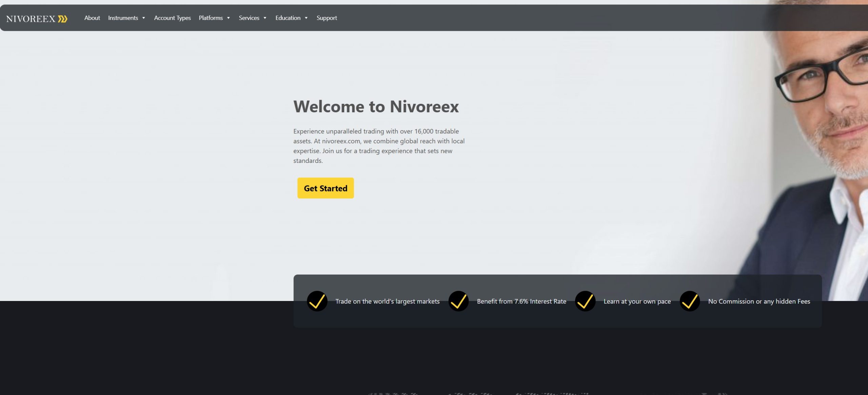Click the Services dropdown arrow
Viewport: 868px width, 395px height.
(264, 18)
